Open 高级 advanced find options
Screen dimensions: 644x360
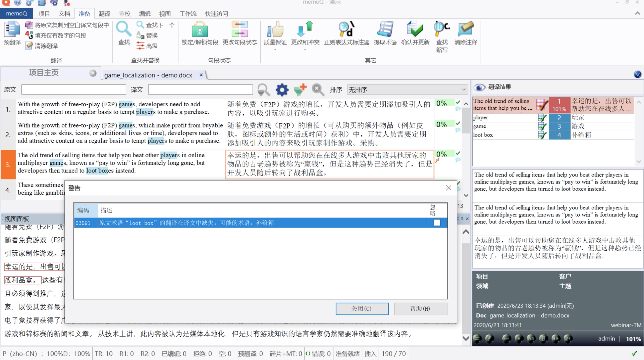147,46
